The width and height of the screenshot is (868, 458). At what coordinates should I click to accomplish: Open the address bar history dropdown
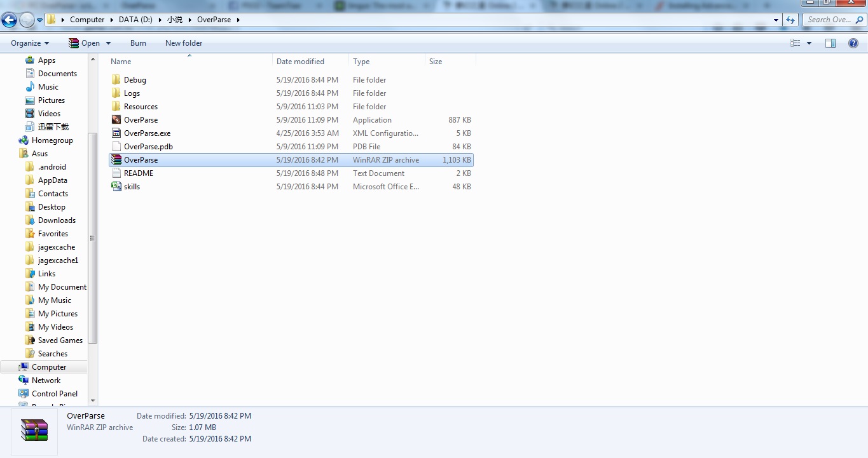776,20
